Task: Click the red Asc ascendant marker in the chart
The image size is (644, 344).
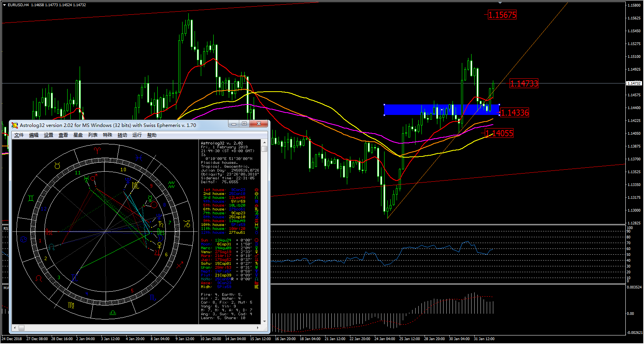Action: click(49, 232)
